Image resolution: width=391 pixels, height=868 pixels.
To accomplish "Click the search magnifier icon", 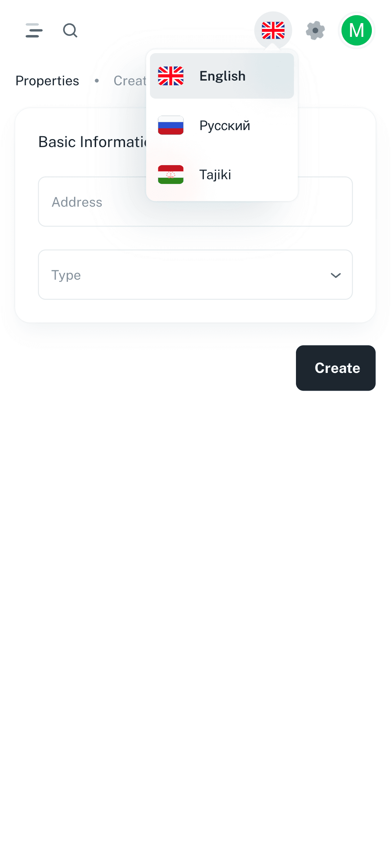I will 70,30.
